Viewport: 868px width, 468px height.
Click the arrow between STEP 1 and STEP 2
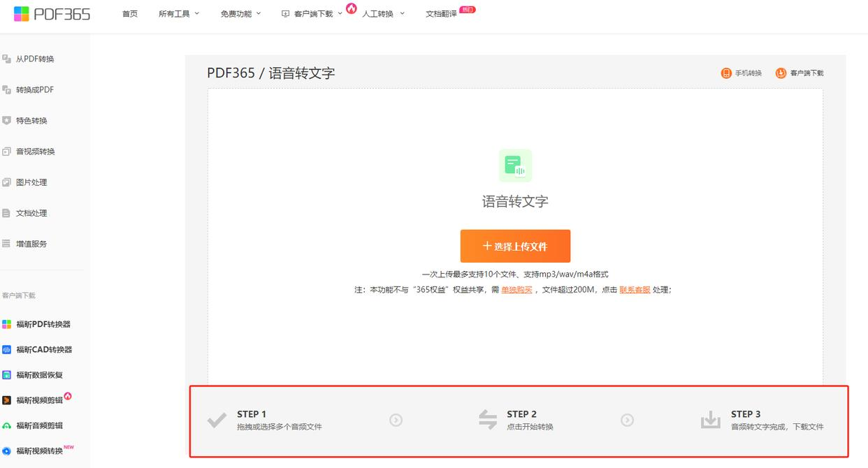[396, 420]
